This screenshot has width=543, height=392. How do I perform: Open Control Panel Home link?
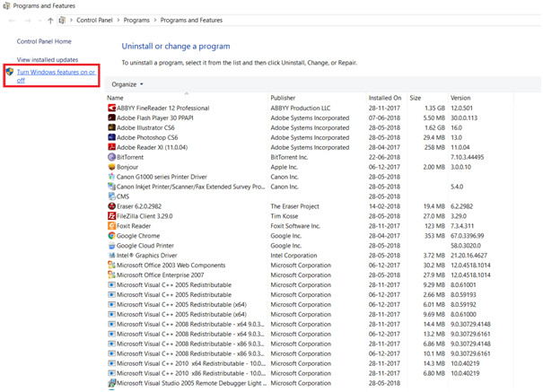point(44,41)
